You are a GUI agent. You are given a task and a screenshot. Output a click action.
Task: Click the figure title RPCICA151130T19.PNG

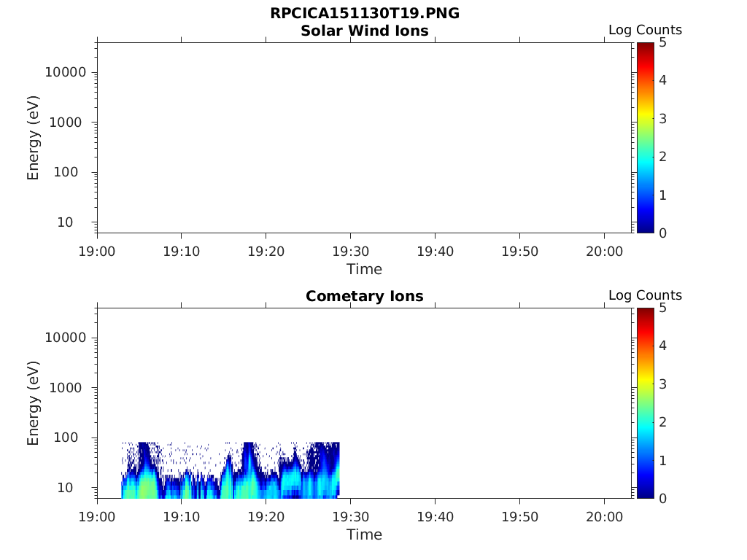tap(365, 13)
